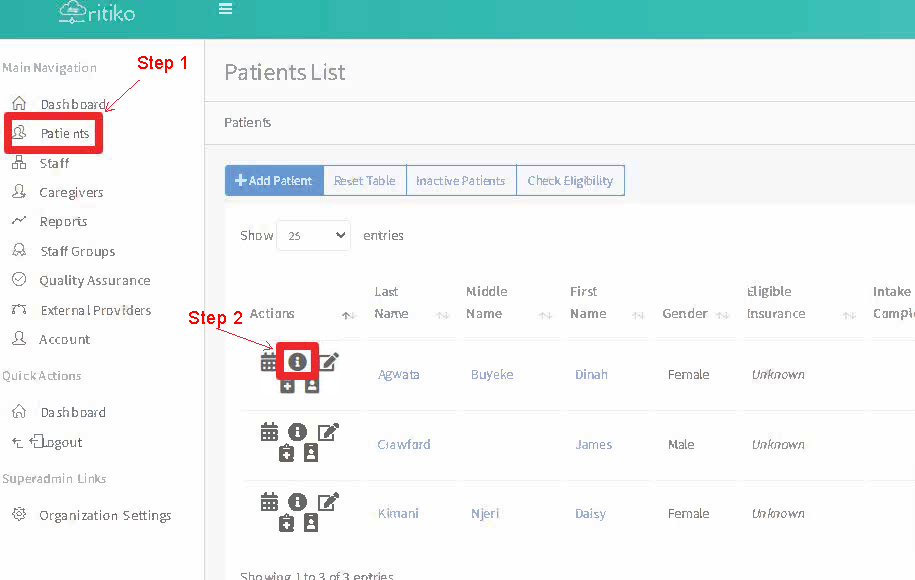This screenshot has width=915, height=580.
Task: Click info icon in Kimani's row
Action: pyautogui.click(x=297, y=502)
